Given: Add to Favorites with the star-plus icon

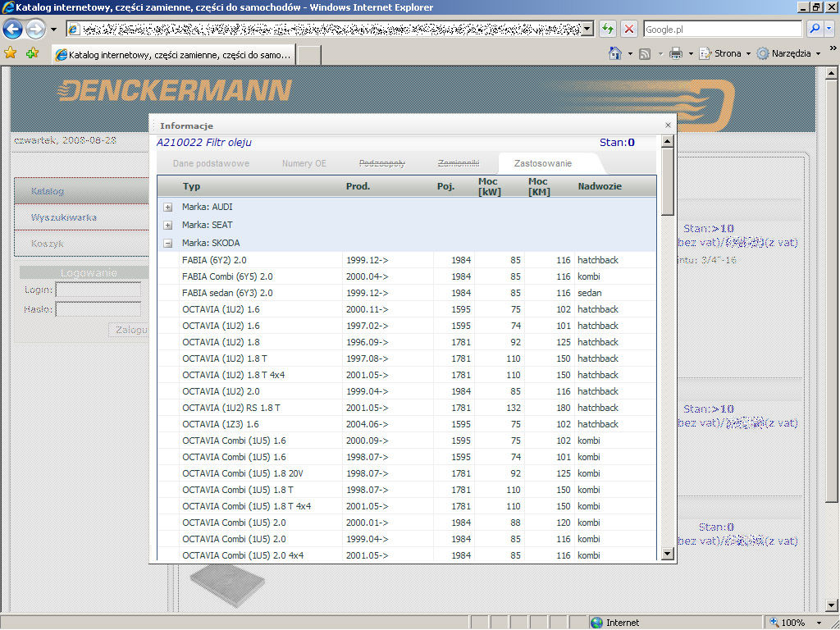Looking at the screenshot, I should [32, 52].
